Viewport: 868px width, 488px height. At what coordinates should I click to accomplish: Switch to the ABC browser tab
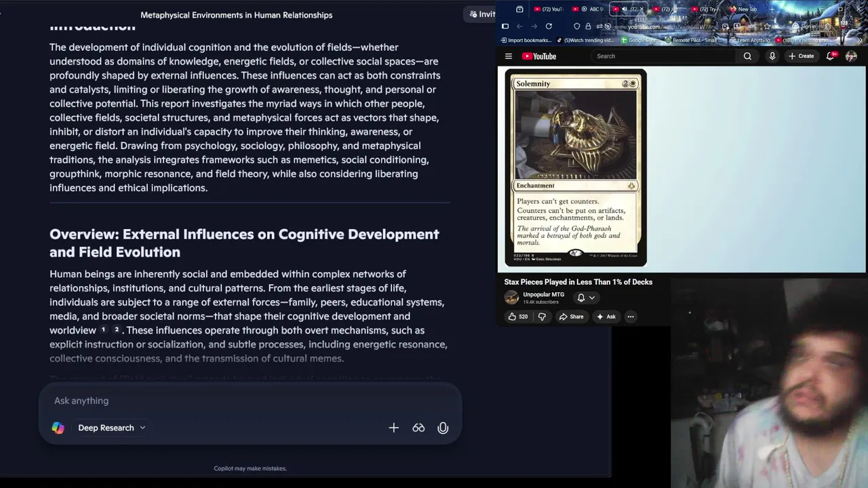(x=588, y=9)
